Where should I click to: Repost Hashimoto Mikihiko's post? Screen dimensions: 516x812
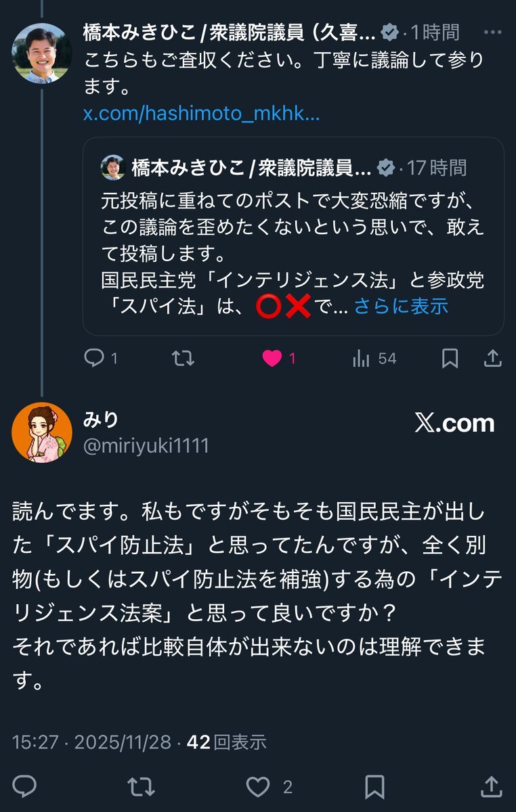[x=182, y=359]
